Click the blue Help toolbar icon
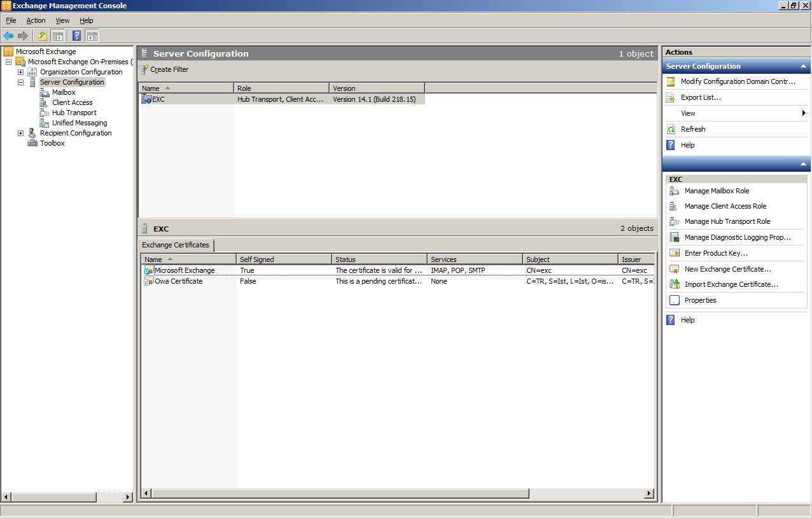The width and height of the screenshot is (812, 519). coord(76,36)
